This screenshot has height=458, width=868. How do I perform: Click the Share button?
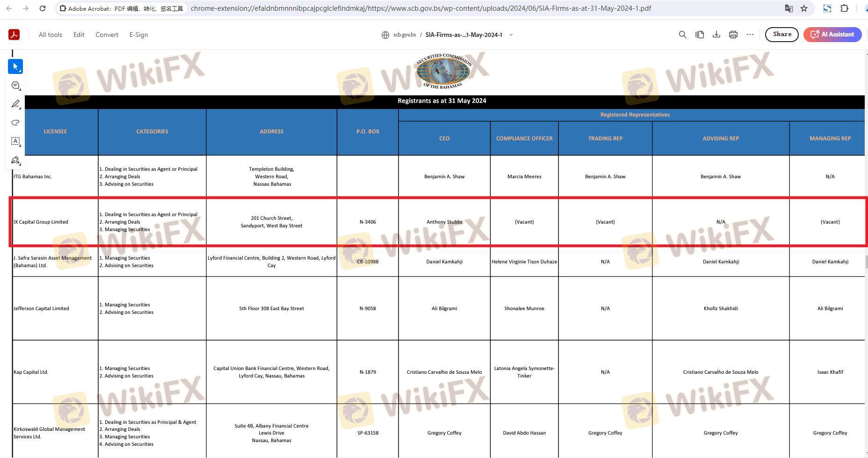coord(781,35)
